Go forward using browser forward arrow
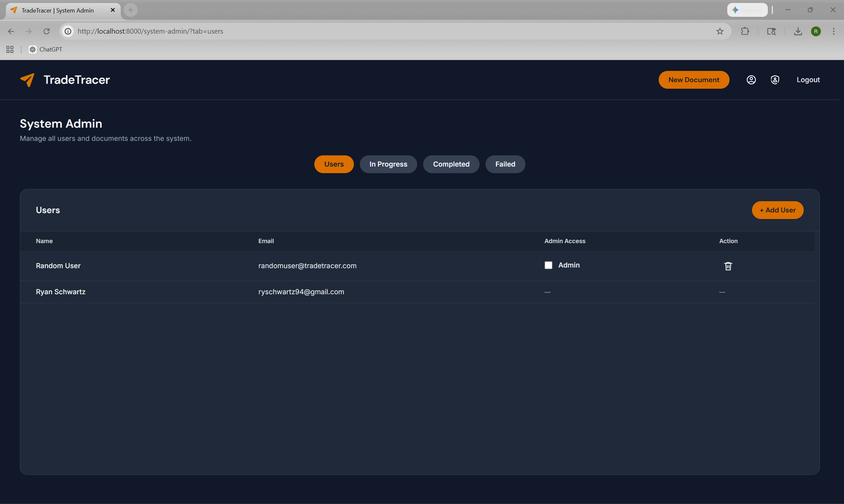 tap(28, 31)
